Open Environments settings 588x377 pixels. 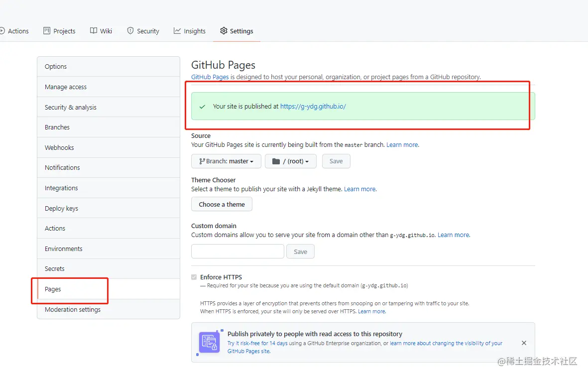click(109, 249)
